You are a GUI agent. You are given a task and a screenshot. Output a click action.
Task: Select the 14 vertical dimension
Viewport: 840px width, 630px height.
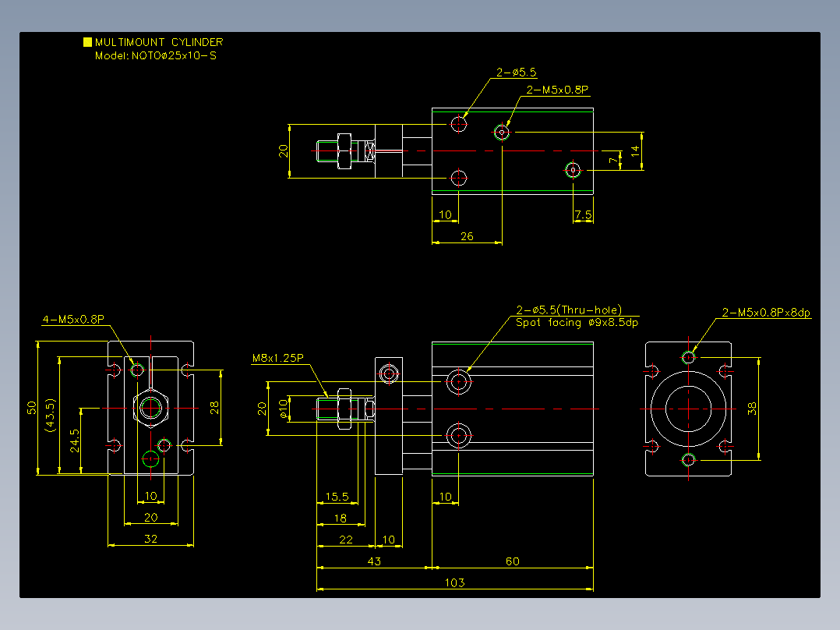(x=635, y=151)
